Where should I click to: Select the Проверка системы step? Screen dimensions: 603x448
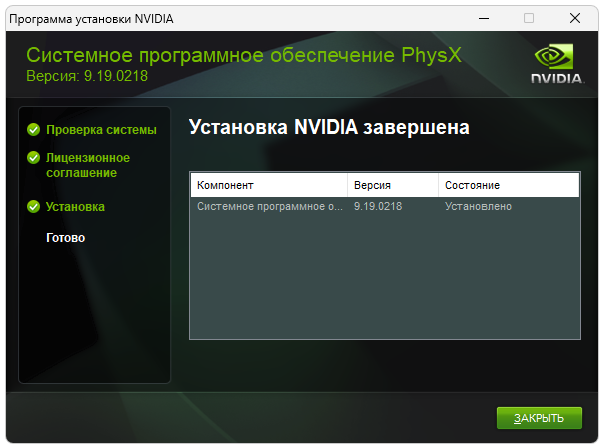click(x=101, y=130)
